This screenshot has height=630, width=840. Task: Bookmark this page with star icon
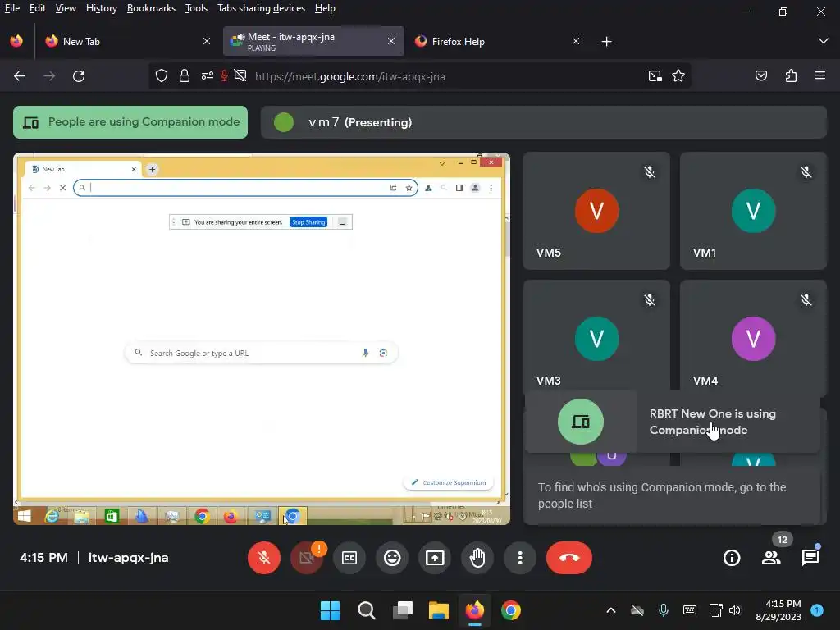click(678, 76)
